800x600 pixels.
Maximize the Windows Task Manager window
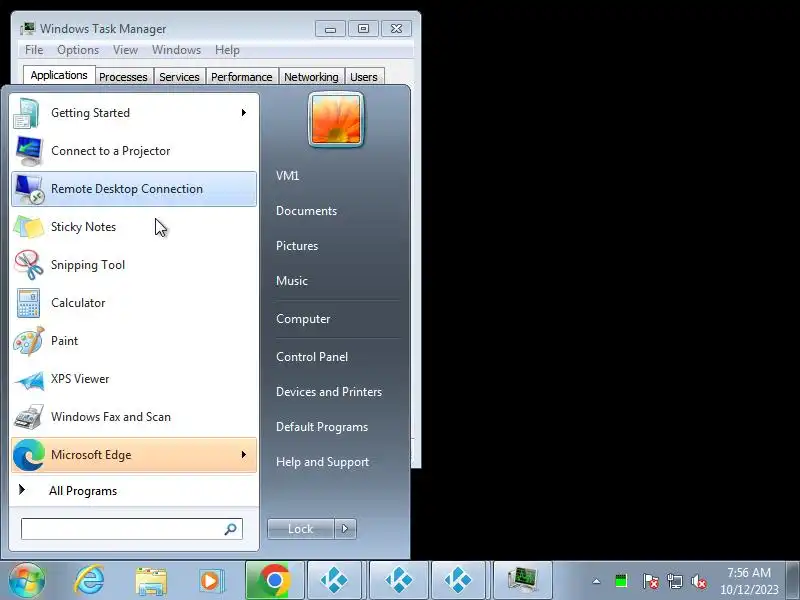363,29
